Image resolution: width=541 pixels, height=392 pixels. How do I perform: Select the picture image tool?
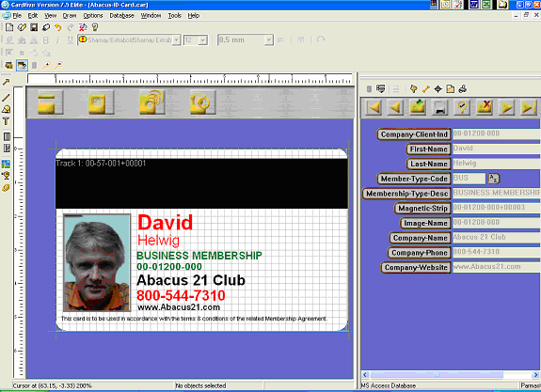[6, 164]
